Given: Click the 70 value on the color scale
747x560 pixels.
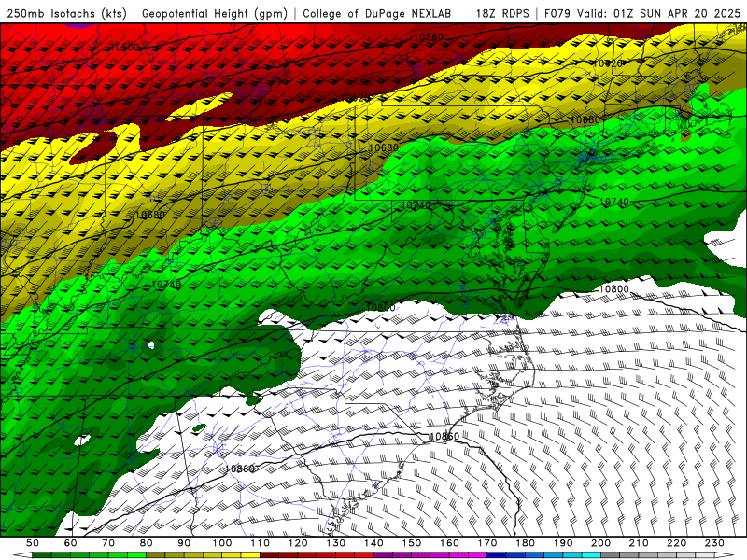Looking at the screenshot, I should [x=108, y=543].
